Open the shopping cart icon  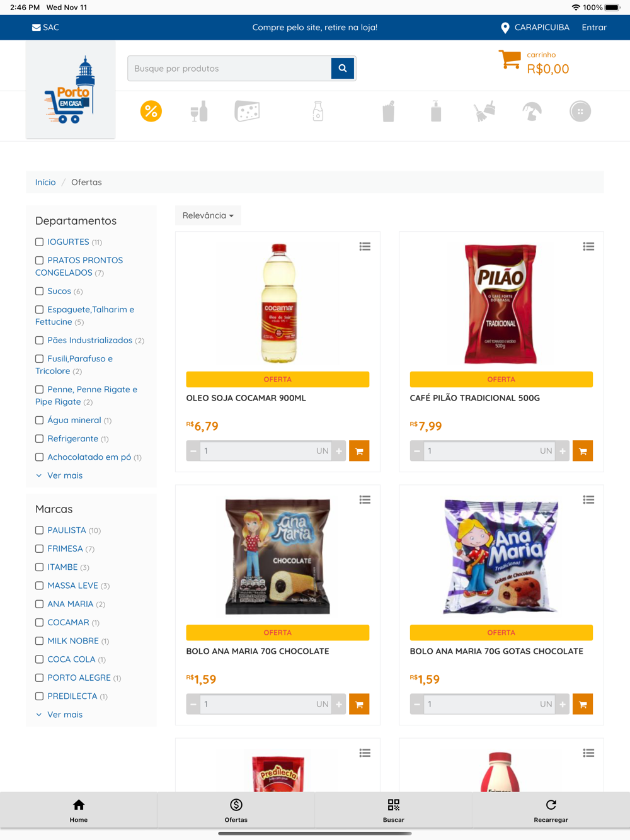(x=510, y=60)
